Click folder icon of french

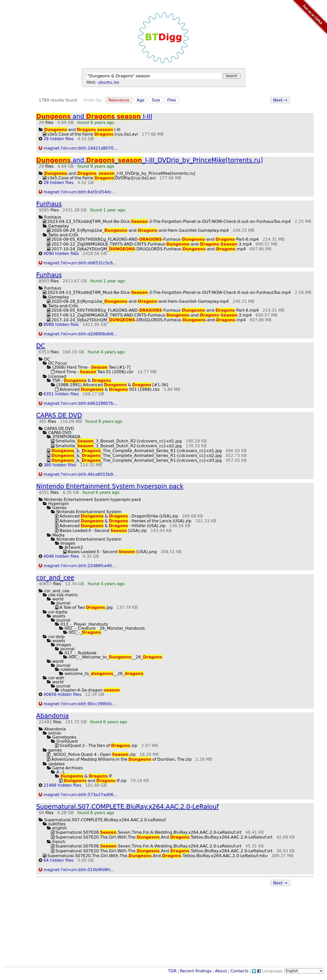tap(49, 842)
